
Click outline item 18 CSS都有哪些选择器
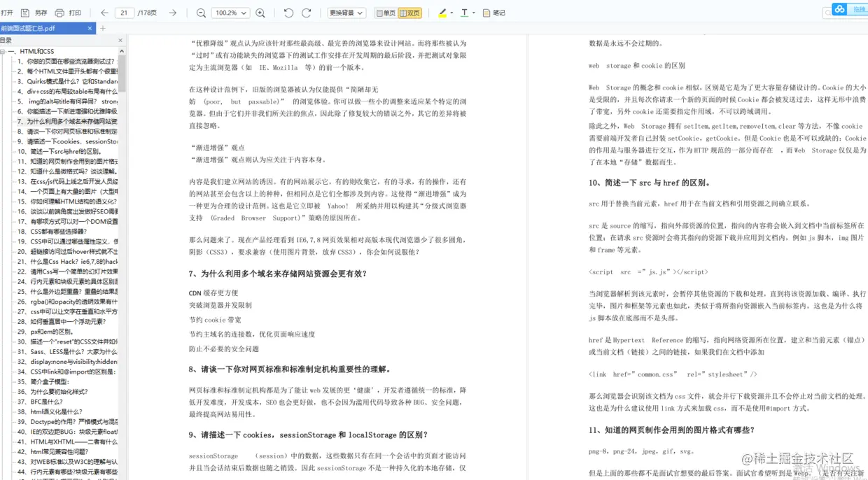click(x=52, y=232)
